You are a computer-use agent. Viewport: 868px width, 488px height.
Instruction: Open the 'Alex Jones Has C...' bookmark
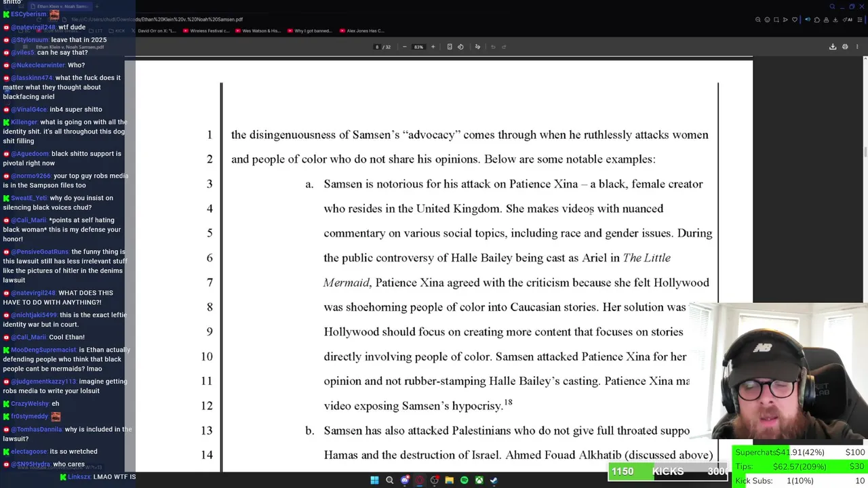[361, 30]
